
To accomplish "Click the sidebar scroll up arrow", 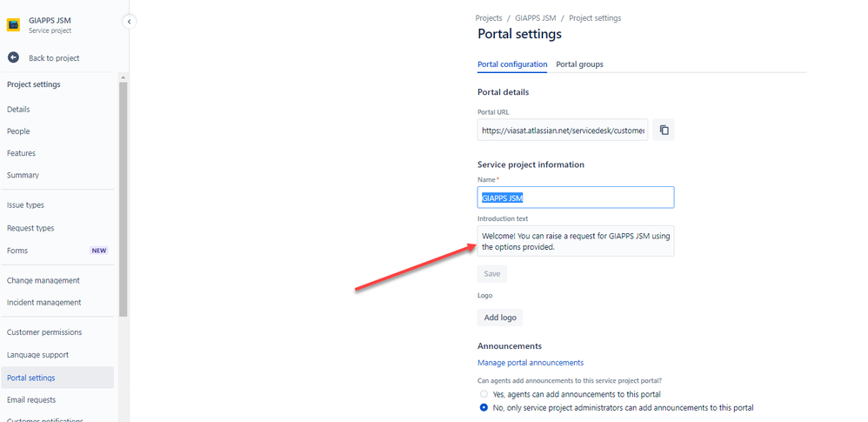I will 123,77.
